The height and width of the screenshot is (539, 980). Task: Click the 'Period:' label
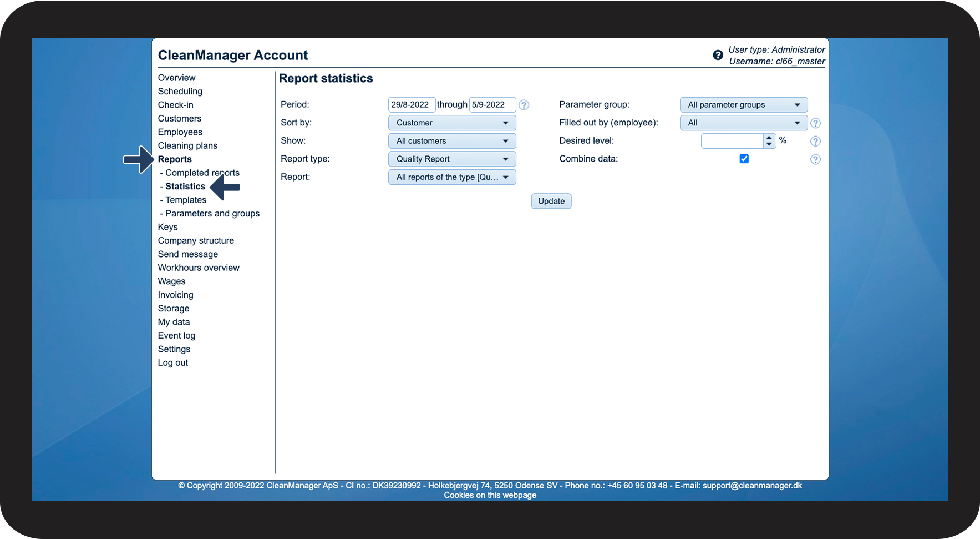pyautogui.click(x=295, y=104)
